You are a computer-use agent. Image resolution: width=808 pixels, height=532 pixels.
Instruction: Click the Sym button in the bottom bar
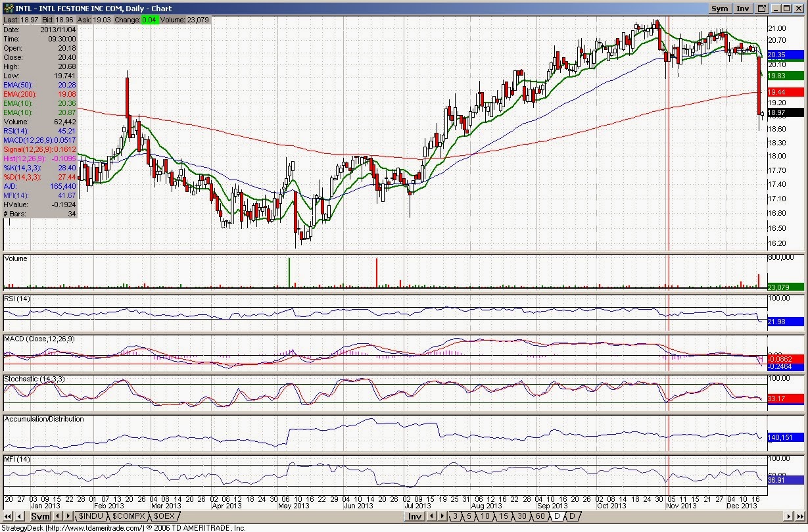(x=41, y=517)
